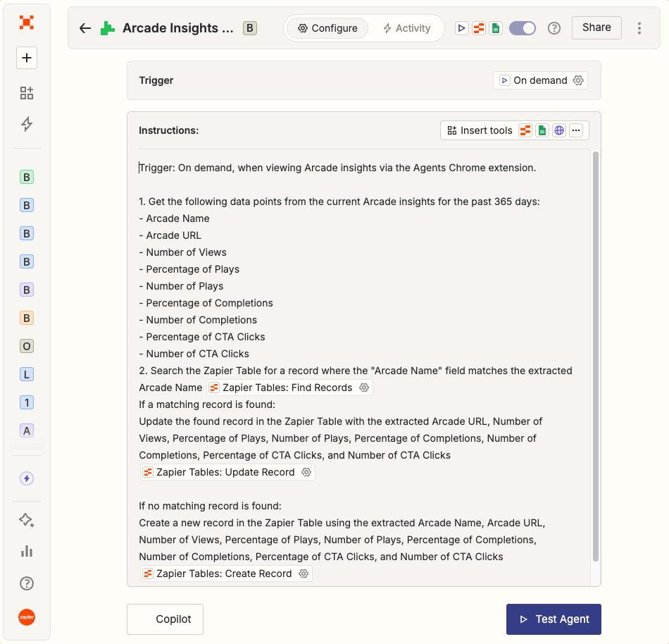Insert the Zapier Tables tool icon
This screenshot has width=669, height=644.
coord(525,130)
